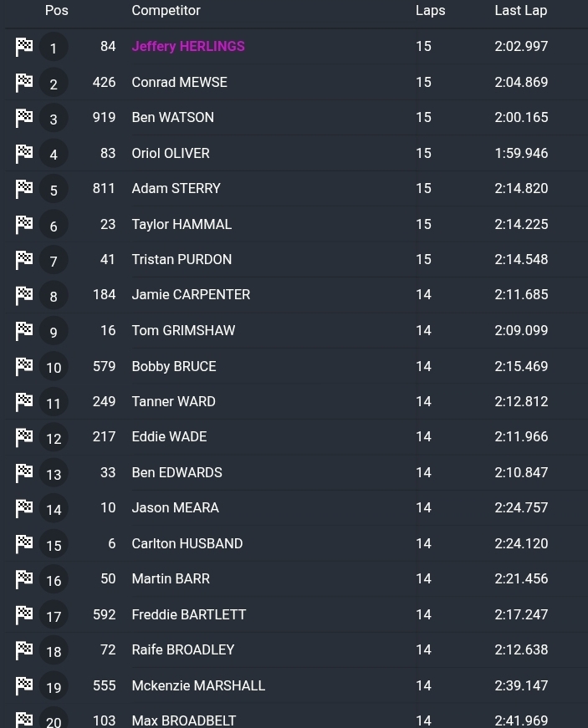Select competitor Taylor HAMMAL
588x728 pixels.
(182, 224)
